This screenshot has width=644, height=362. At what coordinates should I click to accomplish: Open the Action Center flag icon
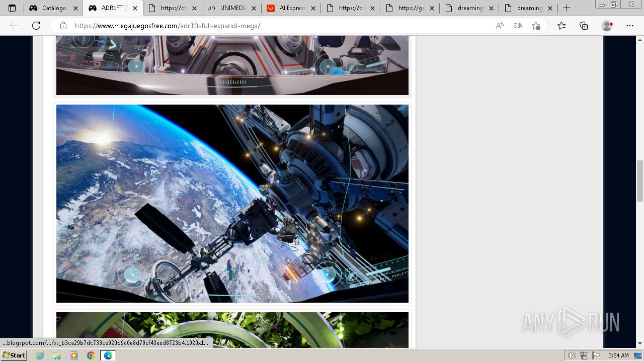[596, 355]
